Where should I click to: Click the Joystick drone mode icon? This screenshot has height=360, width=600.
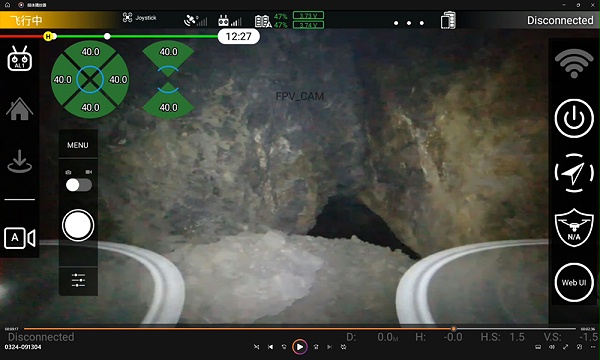click(127, 17)
